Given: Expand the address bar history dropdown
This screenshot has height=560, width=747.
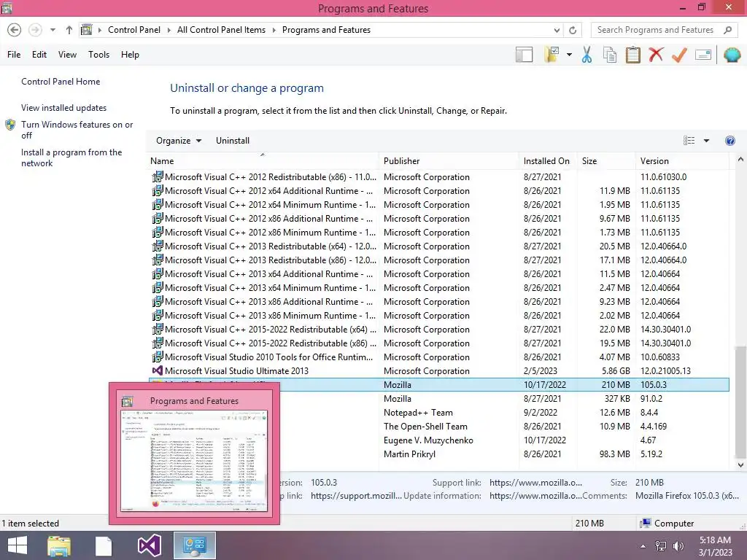Looking at the screenshot, I should coord(557,30).
